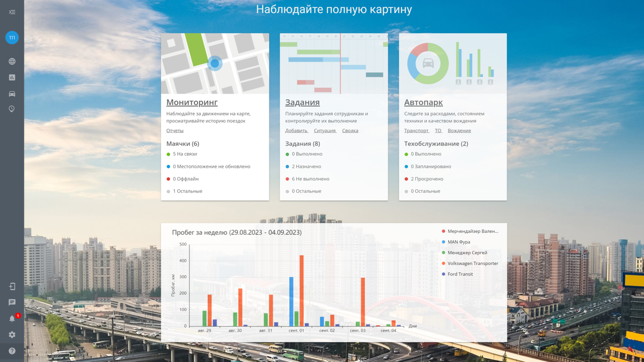This screenshot has height=362, width=644.
Task: Click the Вождение link
Action: pyautogui.click(x=459, y=130)
